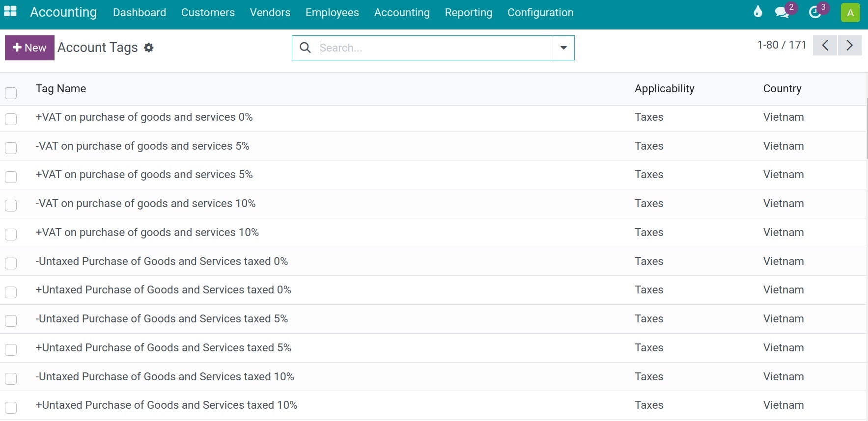
Task: Open '-Untaxed Purchase of Goods and Services taxed 10%'
Action: tap(165, 377)
